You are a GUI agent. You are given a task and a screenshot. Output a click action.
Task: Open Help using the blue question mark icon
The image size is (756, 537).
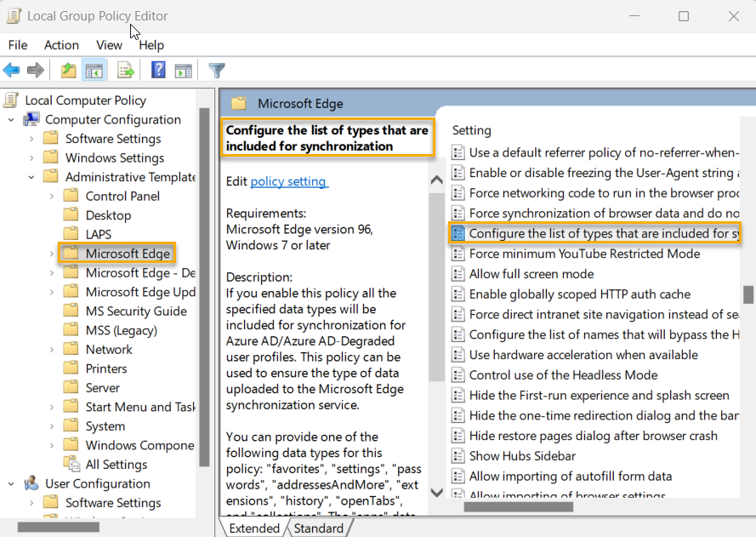(x=157, y=70)
